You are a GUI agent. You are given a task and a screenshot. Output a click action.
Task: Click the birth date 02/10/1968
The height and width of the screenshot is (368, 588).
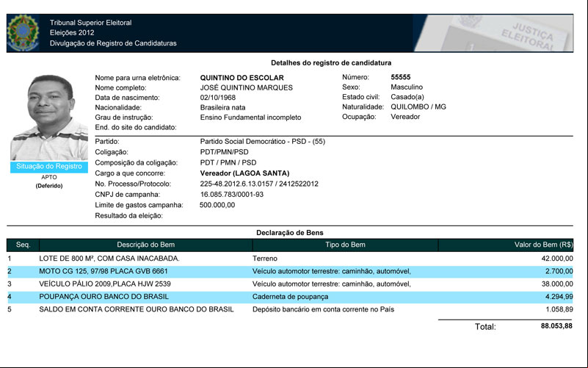218,97
